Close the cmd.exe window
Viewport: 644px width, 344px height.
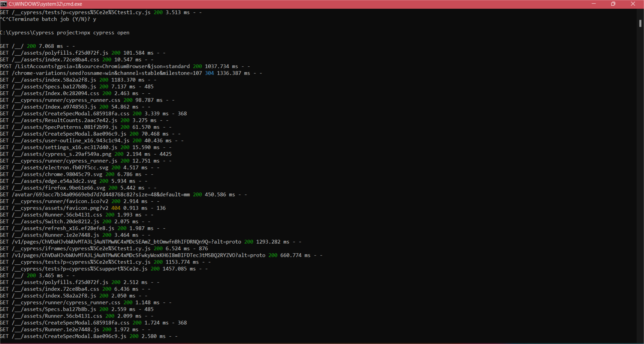(x=633, y=4)
